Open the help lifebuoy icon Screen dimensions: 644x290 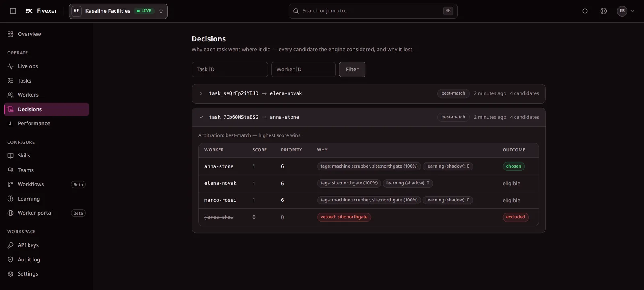[x=603, y=11]
